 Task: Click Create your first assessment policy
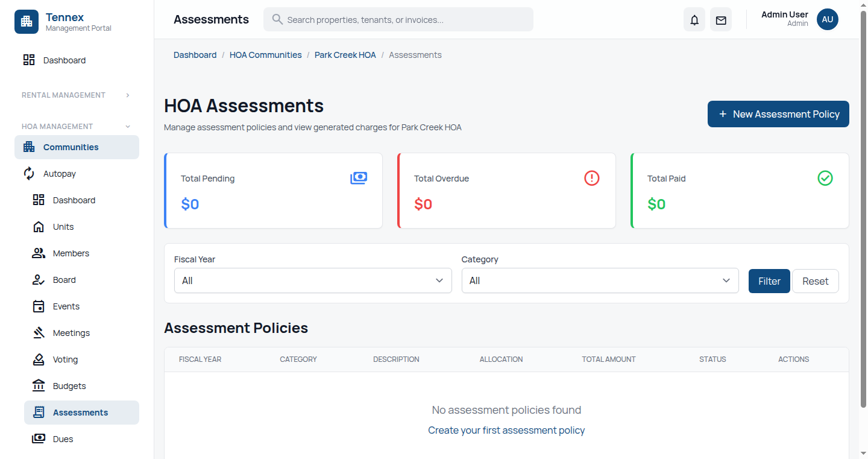click(506, 430)
